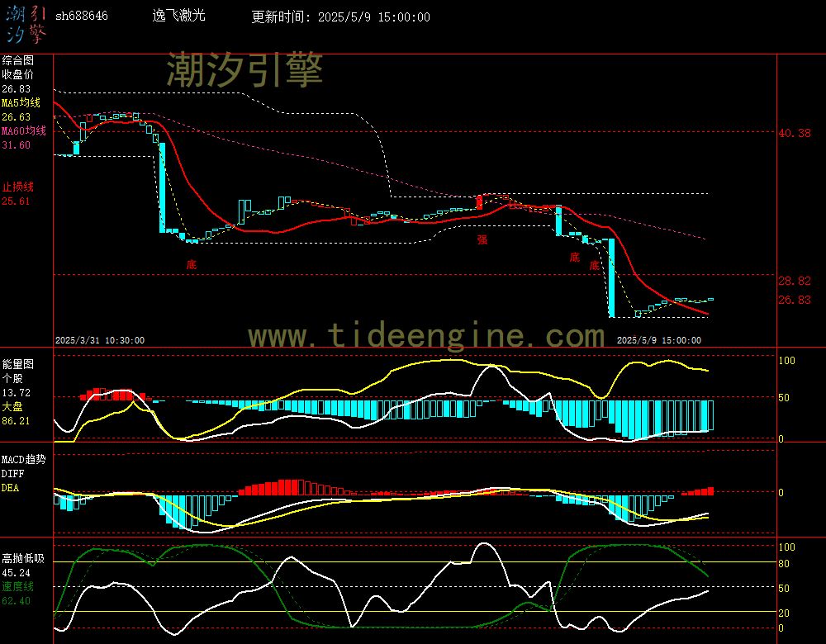Click the 能量图 panel label
This screenshot has width=826, height=644.
click(18, 364)
